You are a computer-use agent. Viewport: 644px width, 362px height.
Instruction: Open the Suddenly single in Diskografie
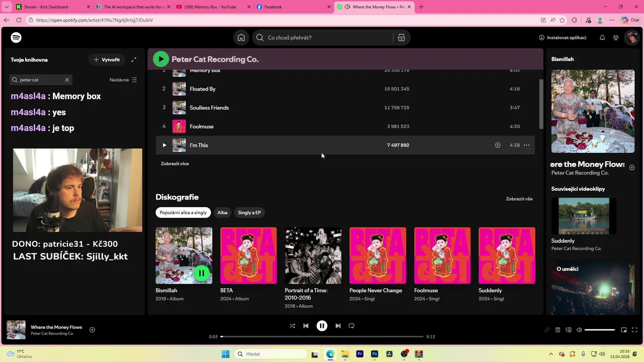click(x=507, y=255)
